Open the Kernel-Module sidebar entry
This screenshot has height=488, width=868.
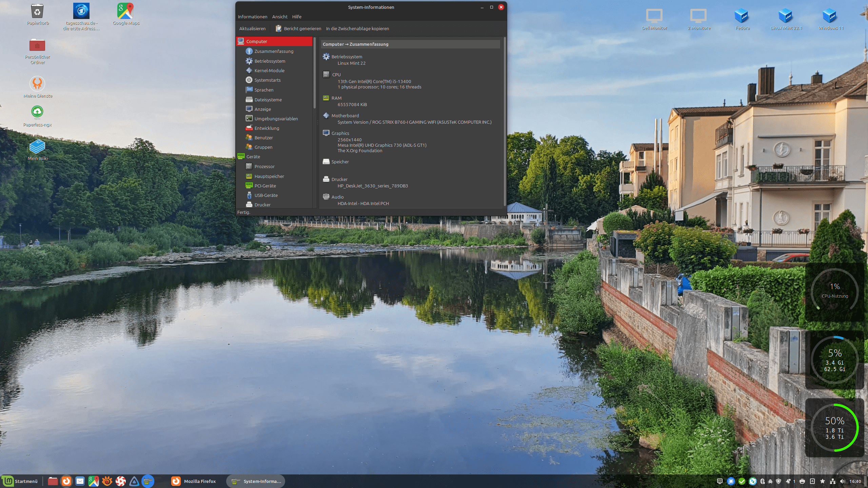point(269,70)
